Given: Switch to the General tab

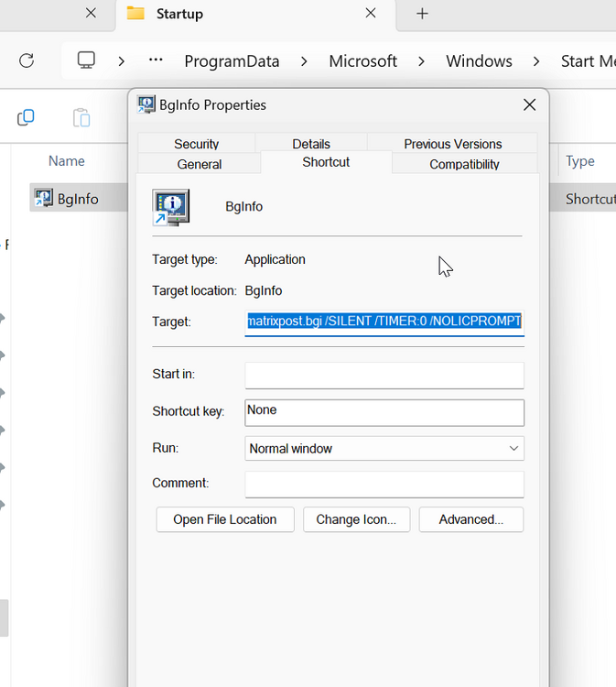Looking at the screenshot, I should (x=200, y=164).
